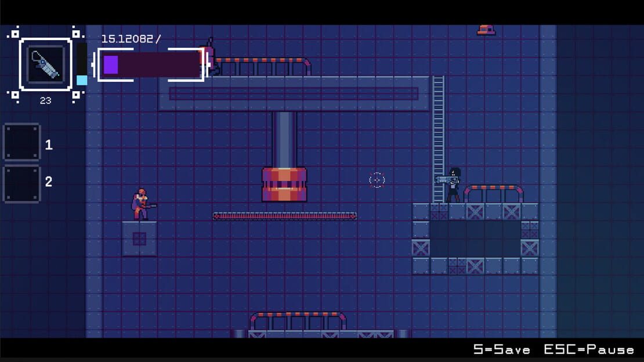The image size is (644, 362).
Task: Click the equipped weapon icon in the HUD
Action: (x=46, y=64)
